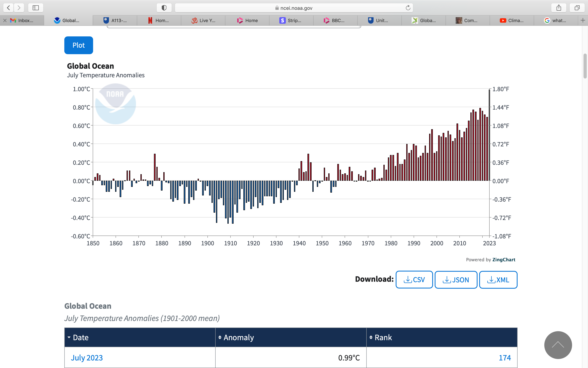Switch to the Strip... tab
The height and width of the screenshot is (368, 588).
coord(291,20)
